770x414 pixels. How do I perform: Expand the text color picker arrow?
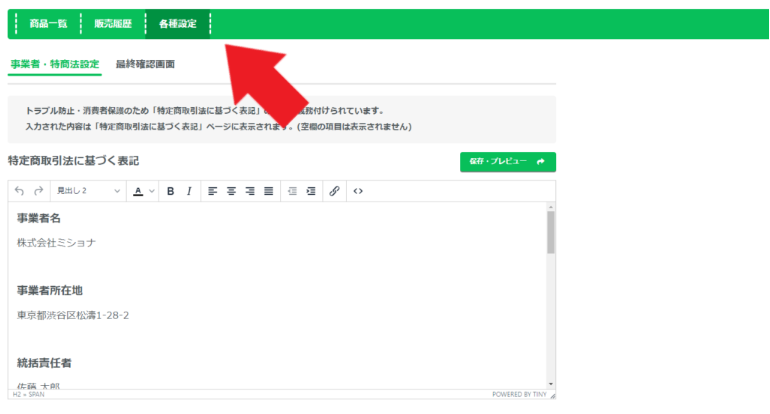(152, 191)
